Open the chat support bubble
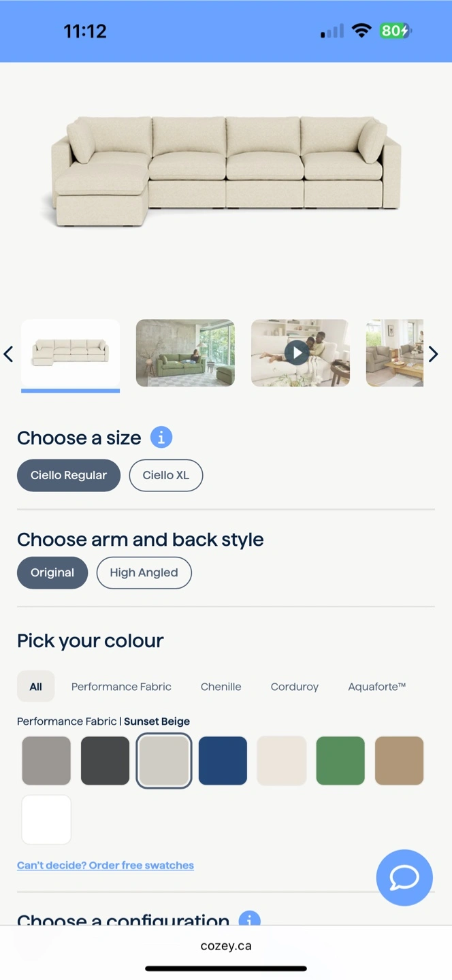The height and width of the screenshot is (980, 452). click(x=404, y=877)
